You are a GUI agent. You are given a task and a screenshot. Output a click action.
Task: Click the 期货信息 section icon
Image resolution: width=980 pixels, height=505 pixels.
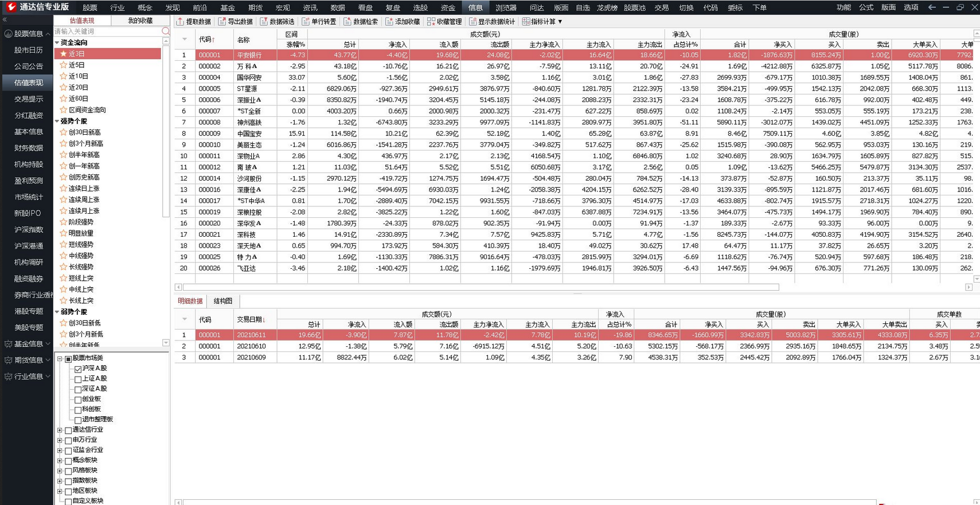coord(8,360)
